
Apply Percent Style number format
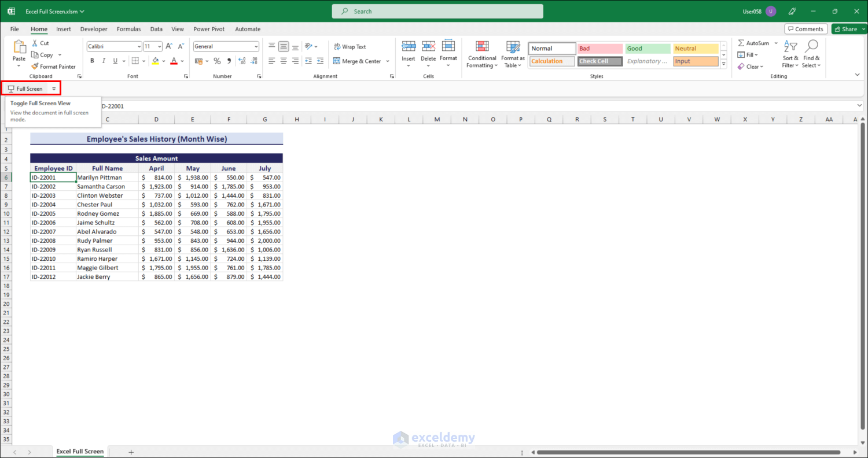(x=217, y=61)
